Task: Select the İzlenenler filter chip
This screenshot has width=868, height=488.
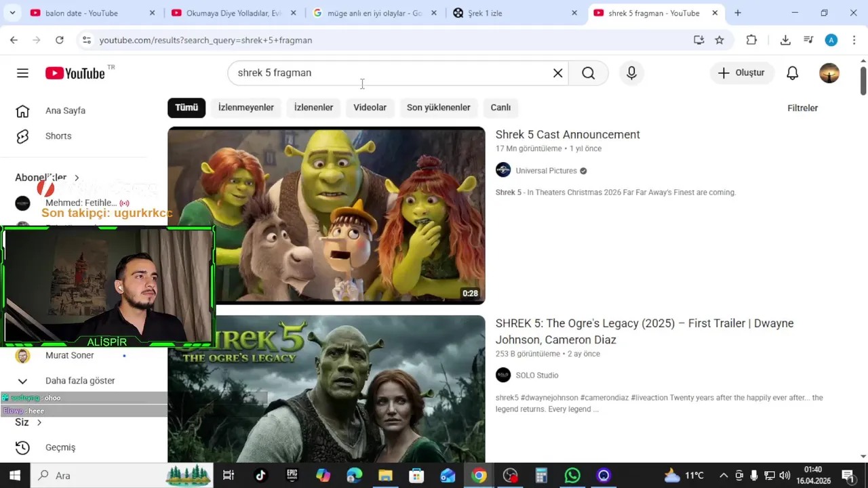Action: (313, 107)
